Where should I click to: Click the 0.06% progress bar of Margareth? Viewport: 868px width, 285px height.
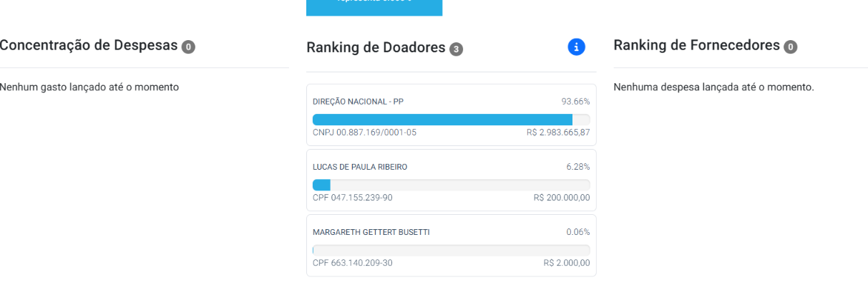[x=452, y=250]
